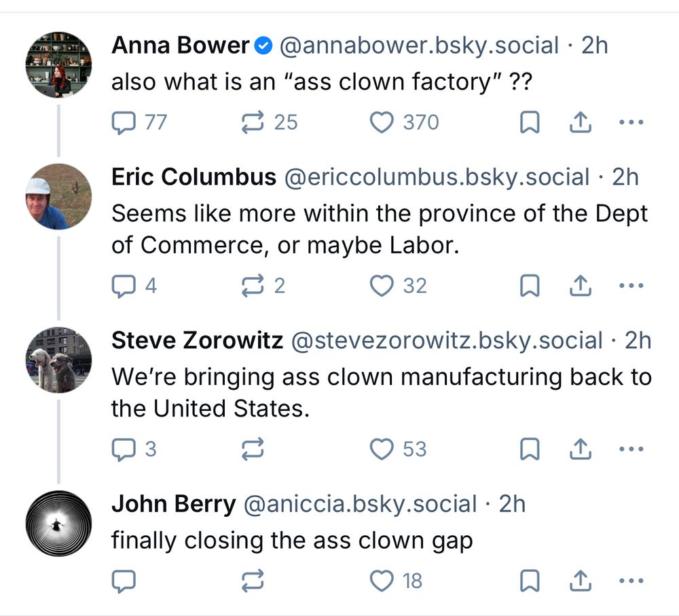Image resolution: width=679 pixels, height=616 pixels.
Task: Reply to Anna Bower's post
Action: (x=123, y=123)
